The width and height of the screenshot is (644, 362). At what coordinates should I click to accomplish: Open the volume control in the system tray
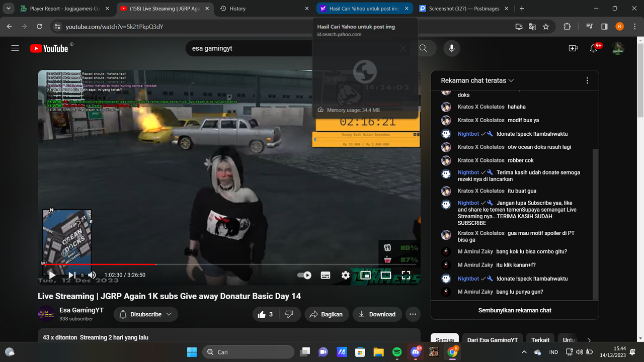tap(580, 352)
